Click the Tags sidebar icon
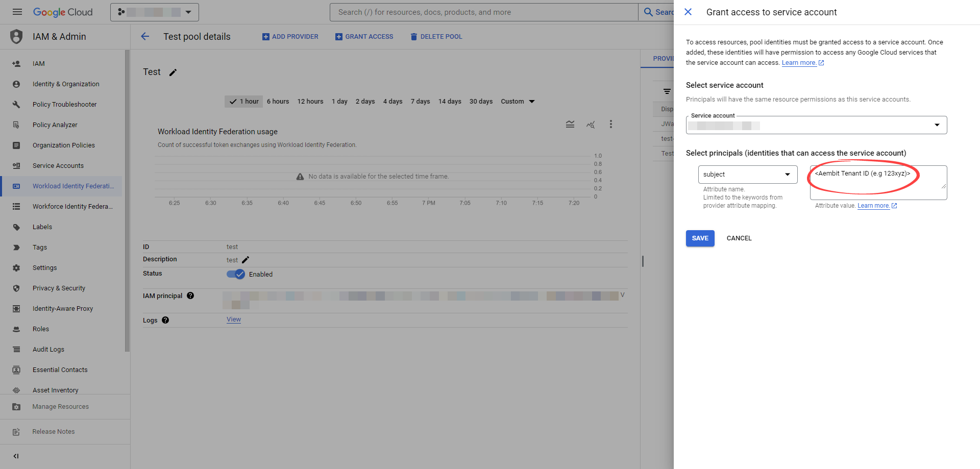 (16, 248)
